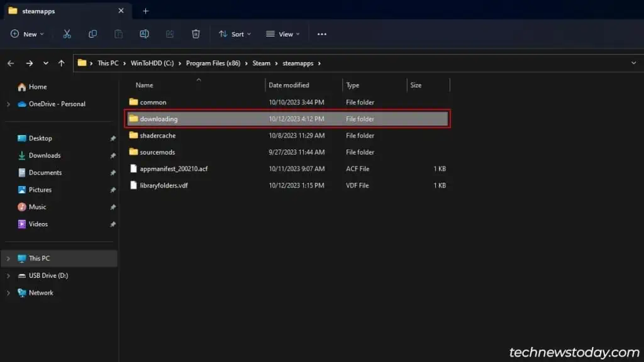
Task: Open the New item dropdown
Action: pyautogui.click(x=27, y=34)
